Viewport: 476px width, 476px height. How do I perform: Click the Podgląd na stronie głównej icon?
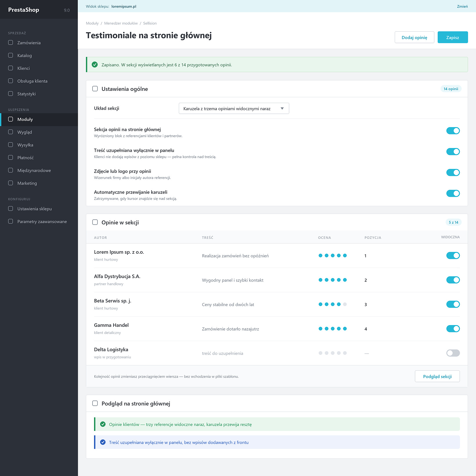tap(95, 403)
